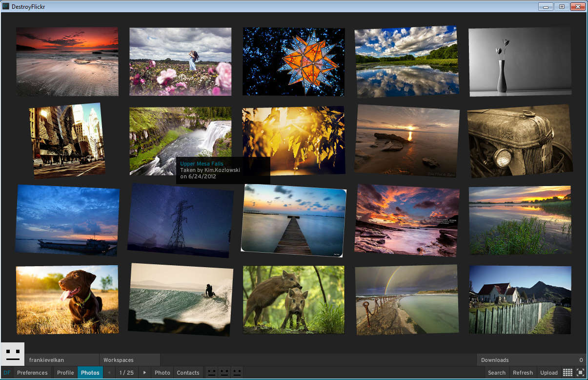The image size is (588, 380).
Task: Click the Search button
Action: pos(496,373)
